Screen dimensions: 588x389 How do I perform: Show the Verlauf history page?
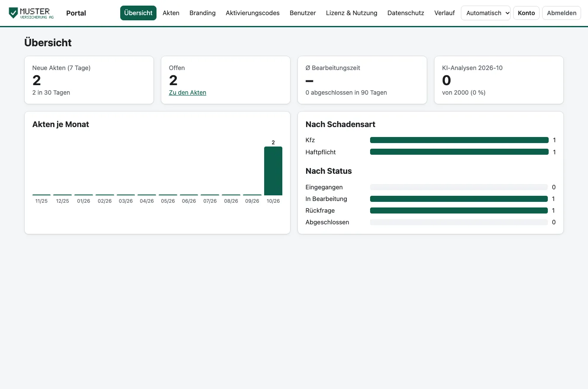click(444, 13)
